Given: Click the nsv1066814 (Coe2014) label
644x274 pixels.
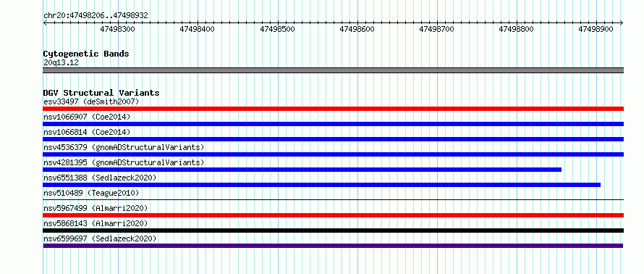Looking at the screenshot, I should pyautogui.click(x=87, y=132).
